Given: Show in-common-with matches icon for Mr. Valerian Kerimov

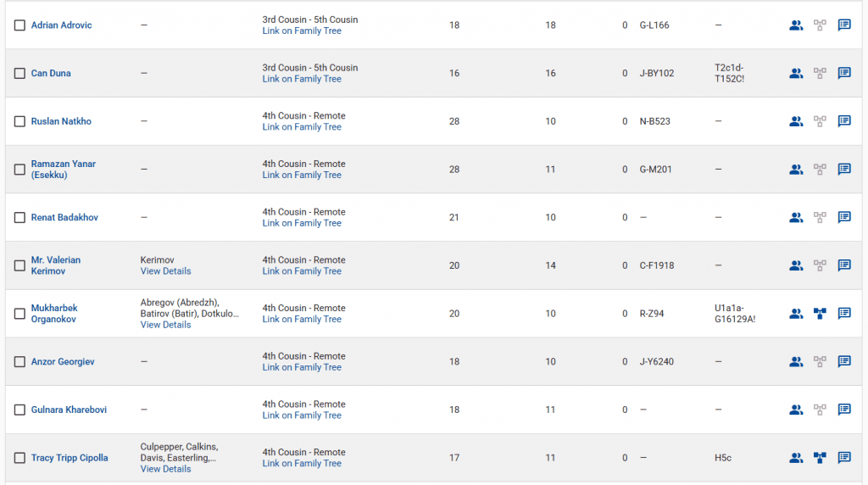Looking at the screenshot, I should tap(795, 265).
